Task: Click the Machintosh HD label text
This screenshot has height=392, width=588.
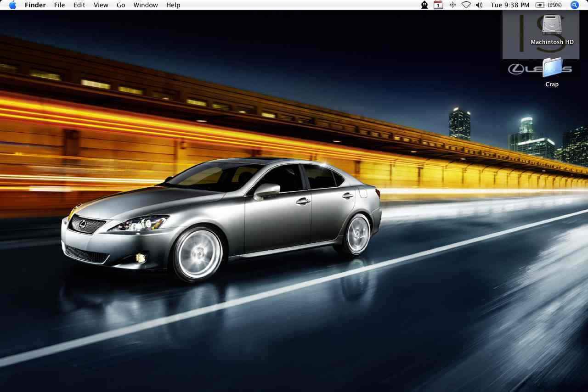Action: coord(552,42)
